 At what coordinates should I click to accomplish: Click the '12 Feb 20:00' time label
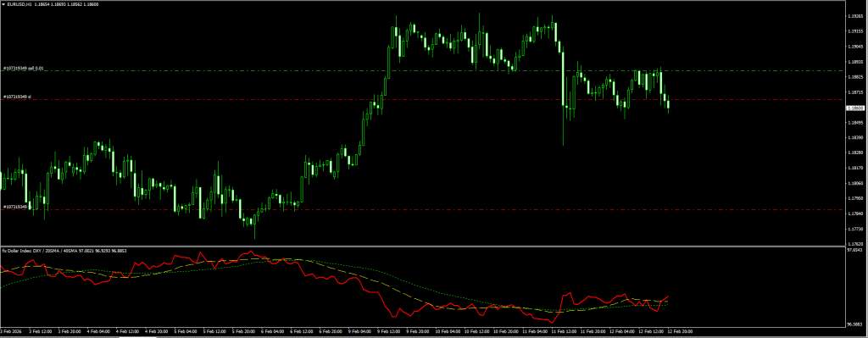(x=681, y=331)
